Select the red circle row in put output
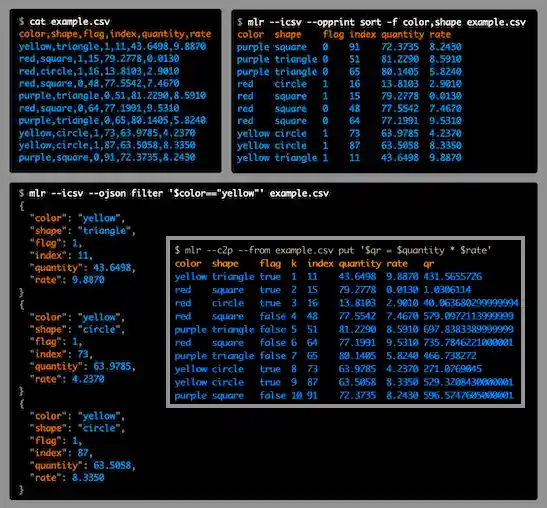Viewport: 547px width, 508px height. (x=346, y=303)
